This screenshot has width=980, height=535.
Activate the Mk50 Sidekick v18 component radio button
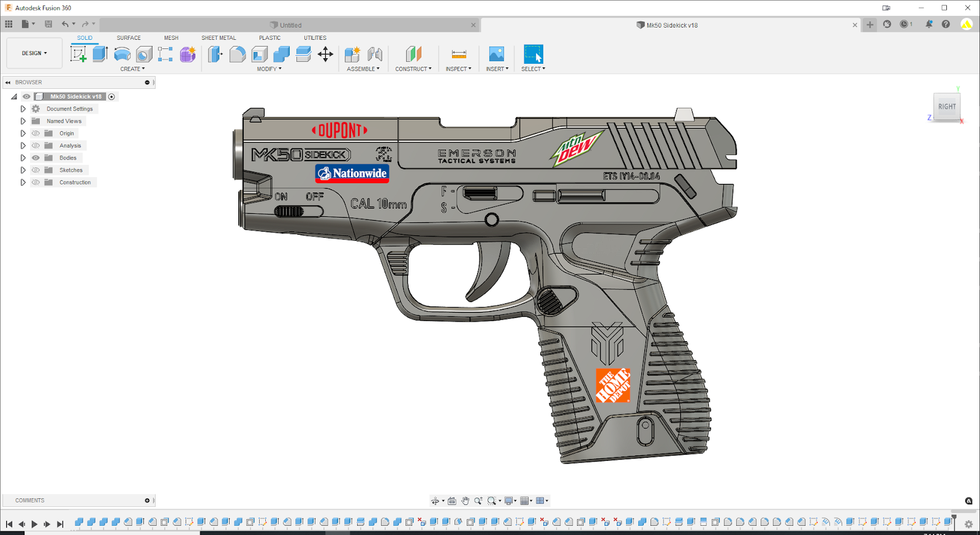click(x=111, y=96)
